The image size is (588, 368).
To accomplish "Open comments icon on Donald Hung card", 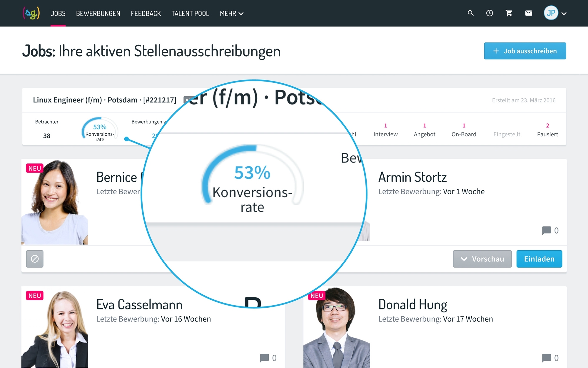I will 547,358.
